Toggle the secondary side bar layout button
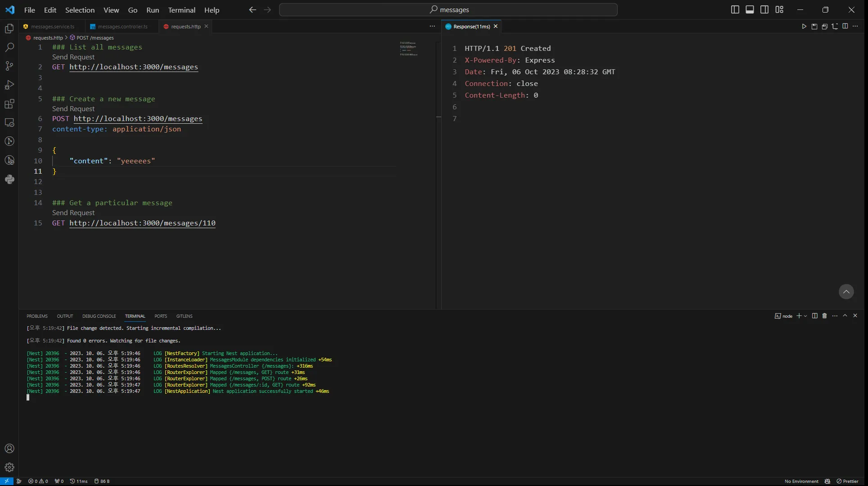 [x=764, y=9]
